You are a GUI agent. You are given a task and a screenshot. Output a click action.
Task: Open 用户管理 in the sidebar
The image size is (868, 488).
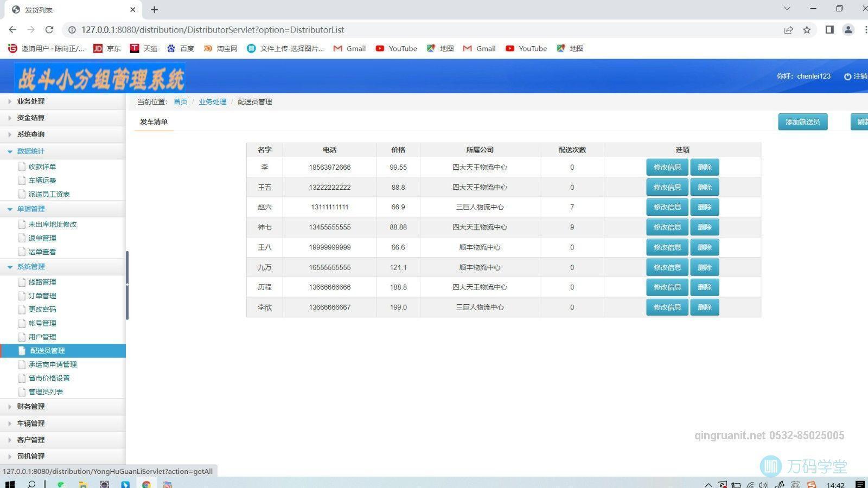(x=42, y=337)
